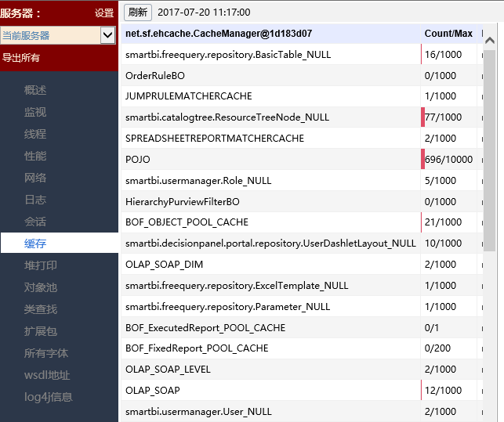
Task: Click the 0/200 count value
Action: click(x=437, y=348)
